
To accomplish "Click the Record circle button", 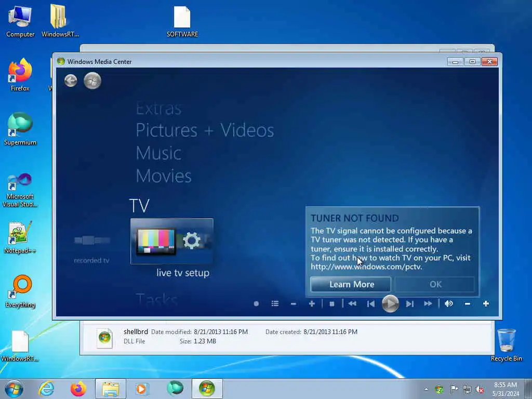I will (x=256, y=303).
